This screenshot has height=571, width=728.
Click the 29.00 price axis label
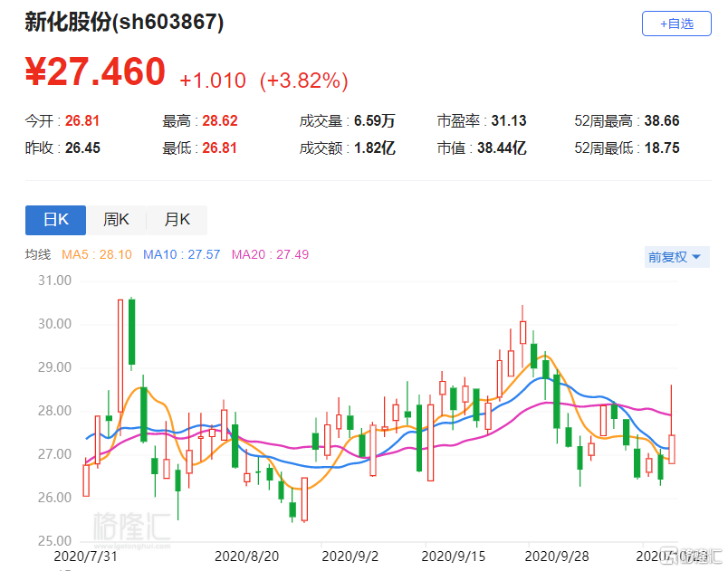tap(55, 367)
